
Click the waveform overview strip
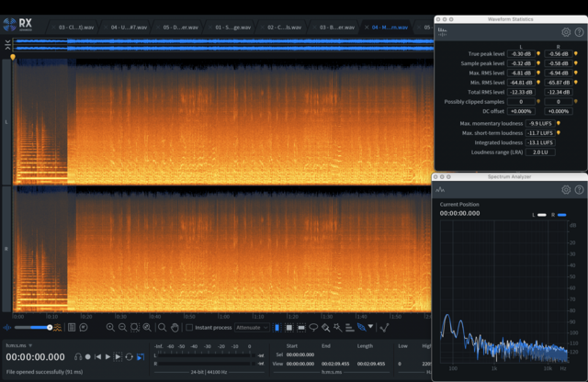point(223,45)
